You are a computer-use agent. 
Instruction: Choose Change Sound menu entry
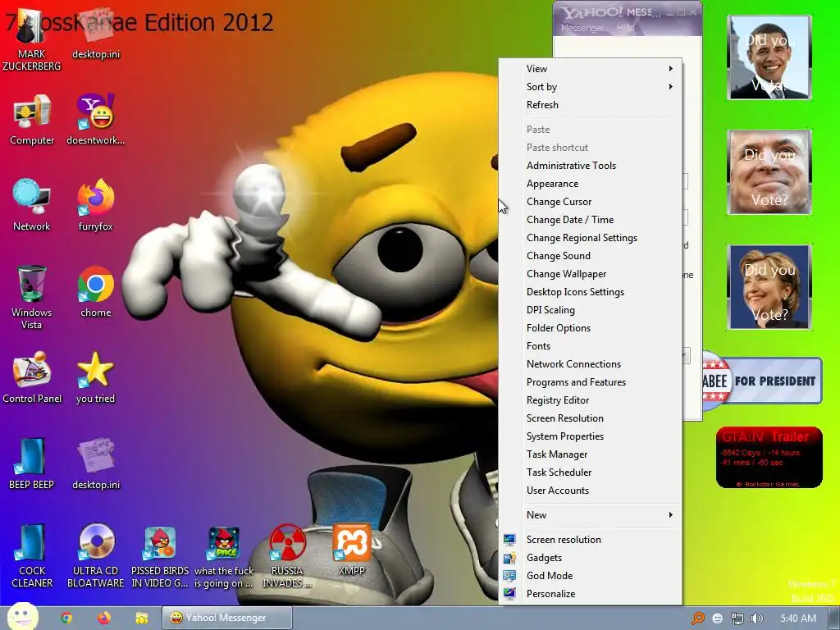(x=591, y=256)
